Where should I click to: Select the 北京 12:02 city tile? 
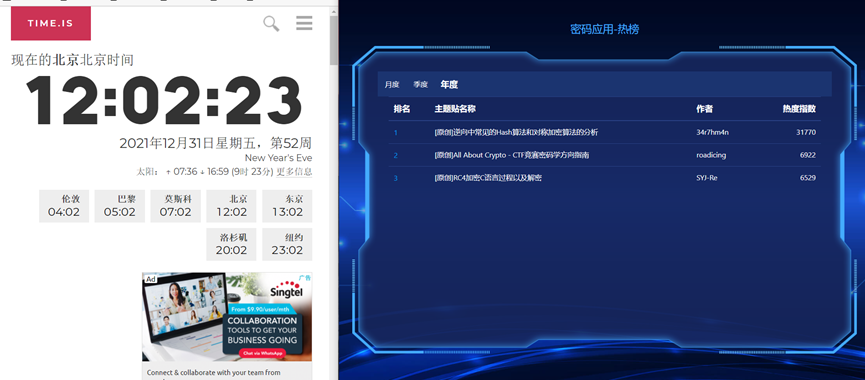231,206
